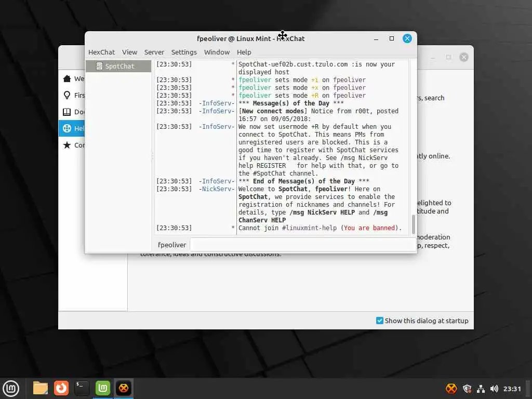Click the -NickServ- sender label
532x399 pixels.
pos(217,189)
